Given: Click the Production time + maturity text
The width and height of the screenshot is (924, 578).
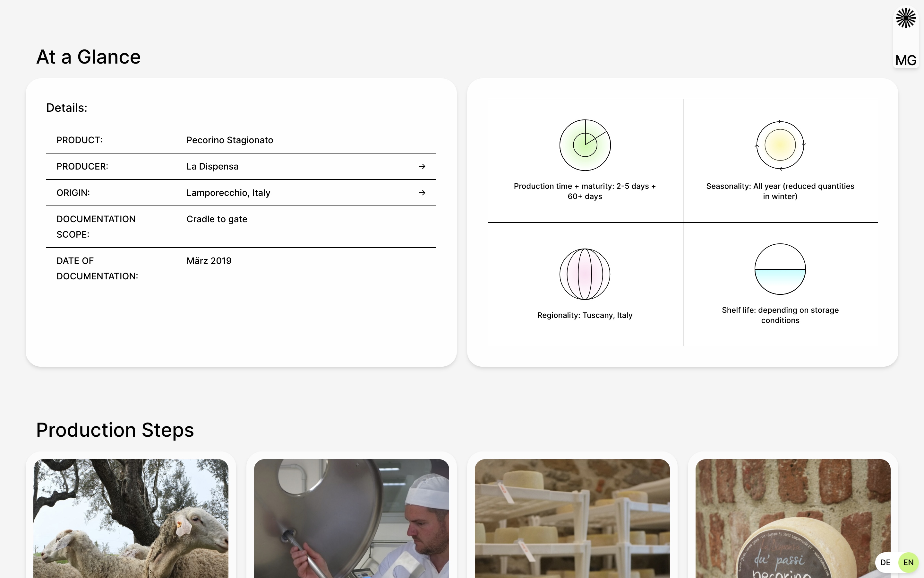Looking at the screenshot, I should point(585,191).
